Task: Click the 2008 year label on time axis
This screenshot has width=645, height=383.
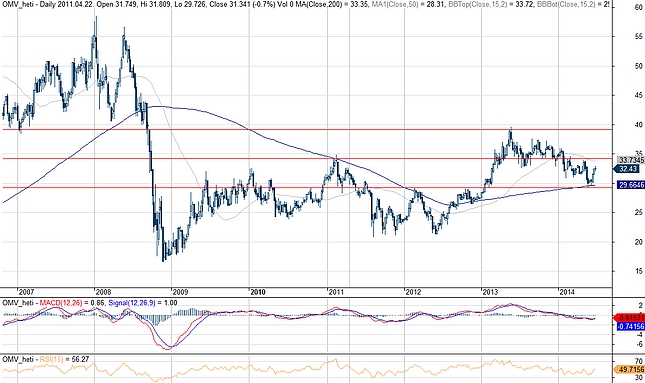Action: coord(103,292)
